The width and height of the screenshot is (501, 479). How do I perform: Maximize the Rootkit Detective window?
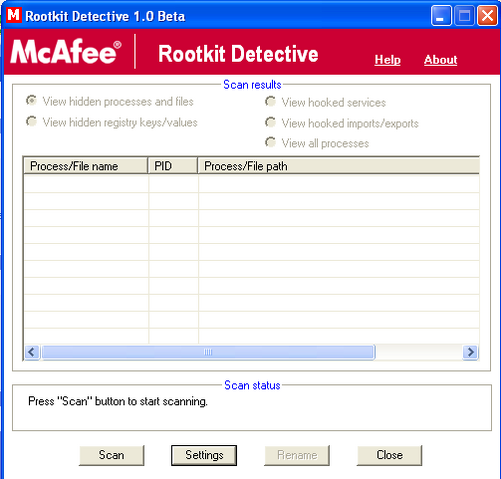[464, 16]
